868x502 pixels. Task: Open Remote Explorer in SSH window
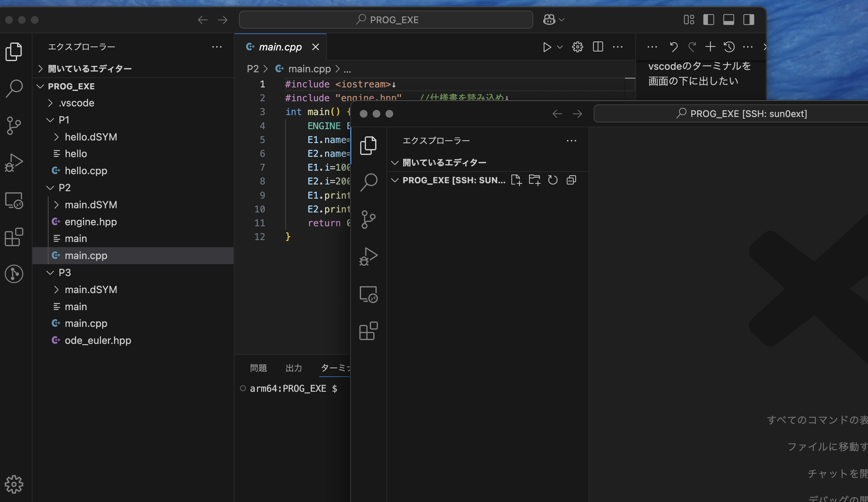point(368,294)
